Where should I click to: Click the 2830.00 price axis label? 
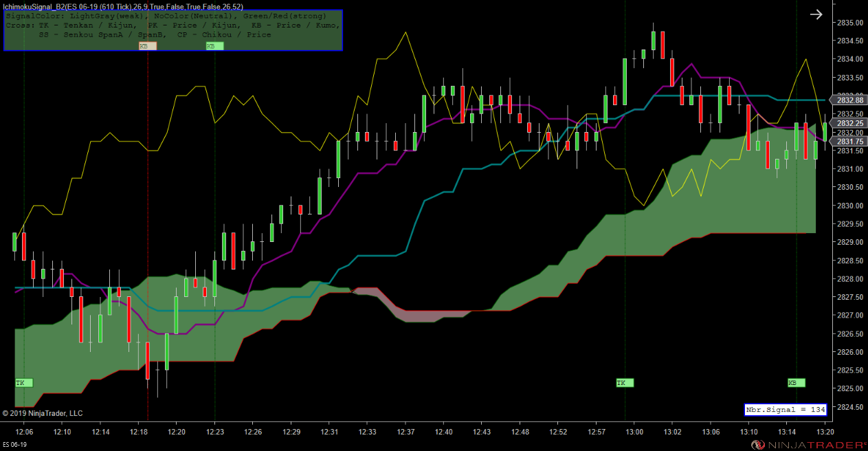851,206
